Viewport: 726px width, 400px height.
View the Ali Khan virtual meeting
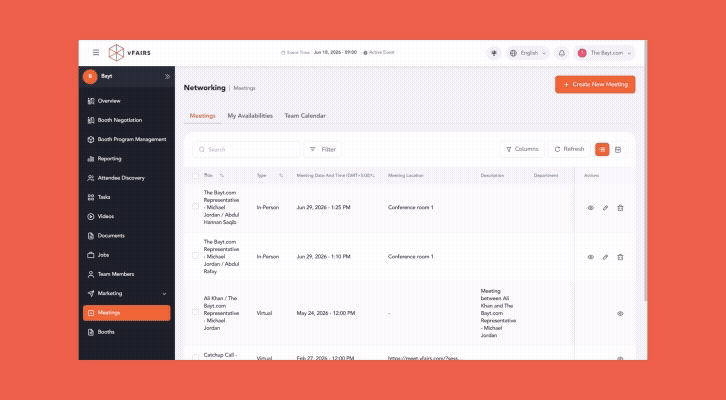click(x=620, y=313)
